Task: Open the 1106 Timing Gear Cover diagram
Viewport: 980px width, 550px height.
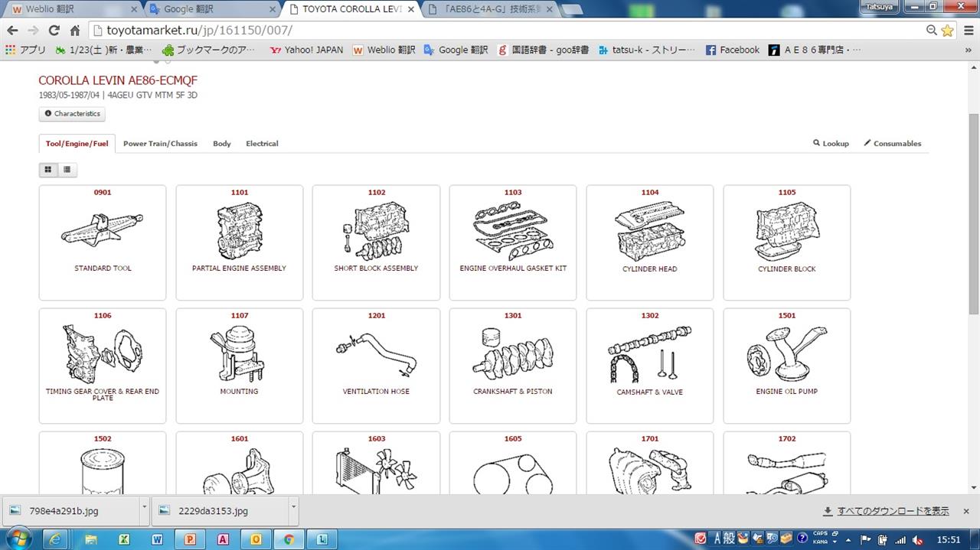Action: point(103,366)
